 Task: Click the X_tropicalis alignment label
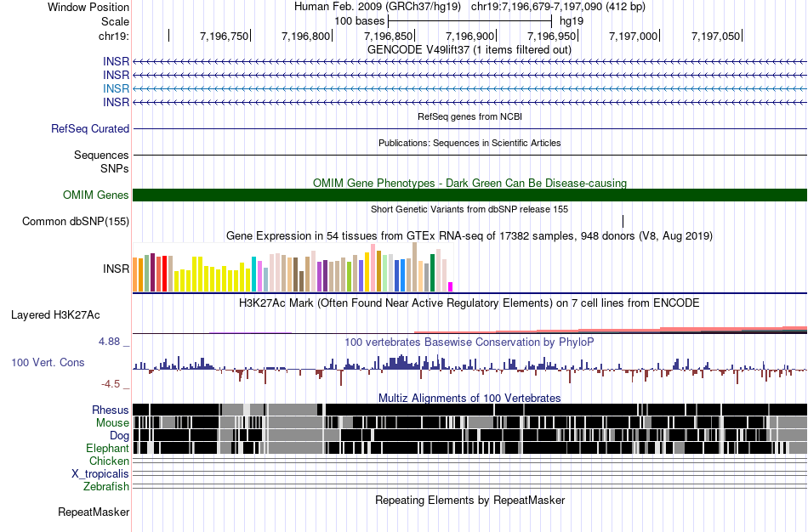point(100,474)
